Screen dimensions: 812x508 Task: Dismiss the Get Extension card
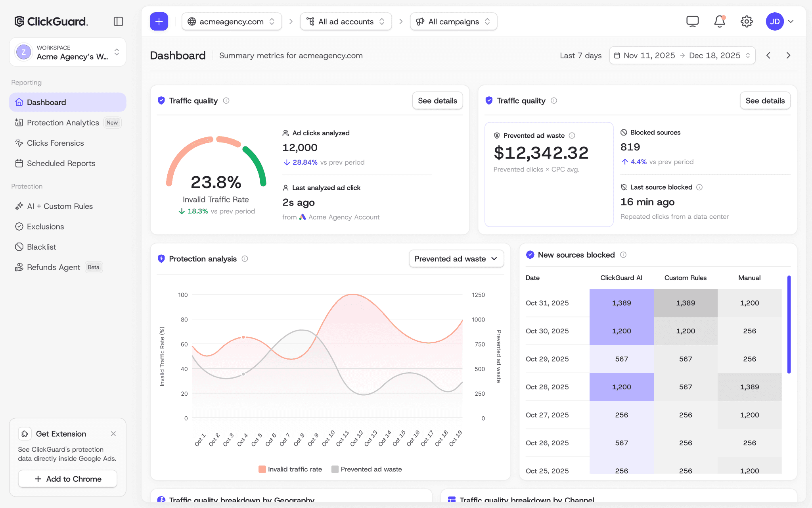point(113,434)
